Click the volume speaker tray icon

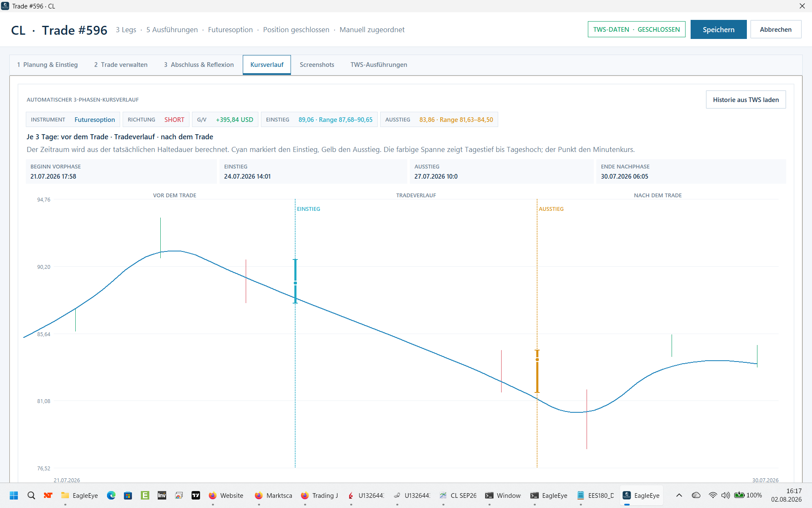[x=726, y=495]
